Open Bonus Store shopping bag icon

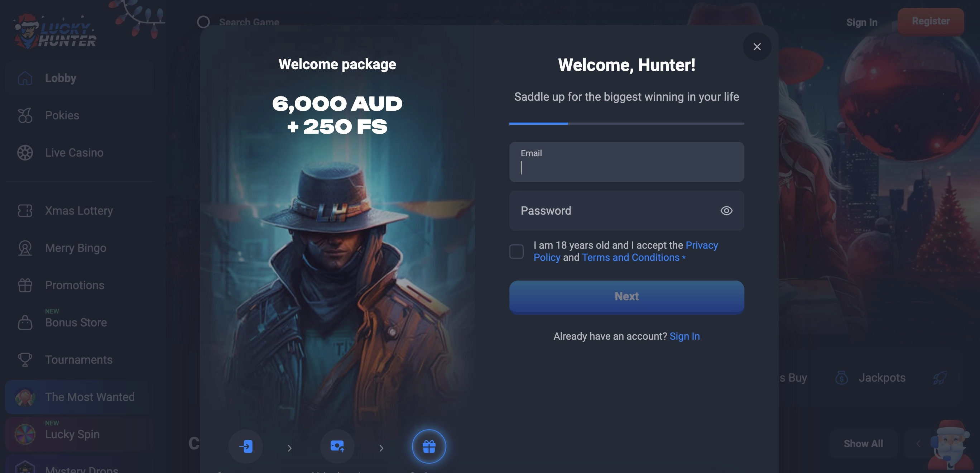pos(25,322)
